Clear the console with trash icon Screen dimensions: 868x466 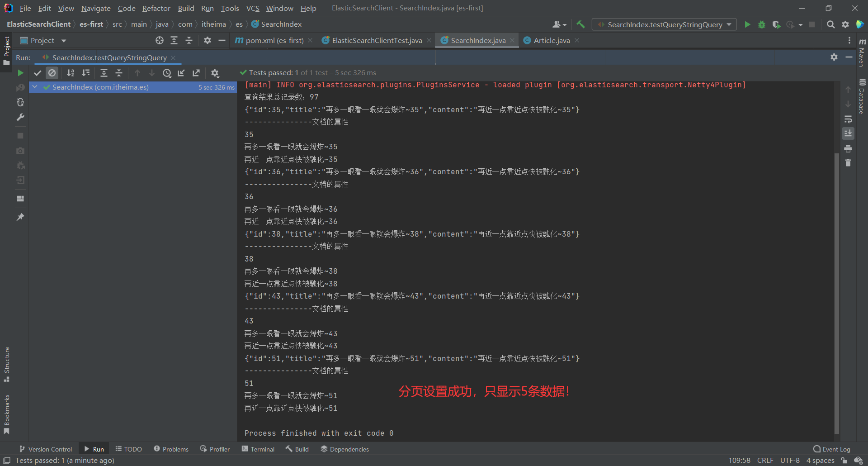point(848,163)
